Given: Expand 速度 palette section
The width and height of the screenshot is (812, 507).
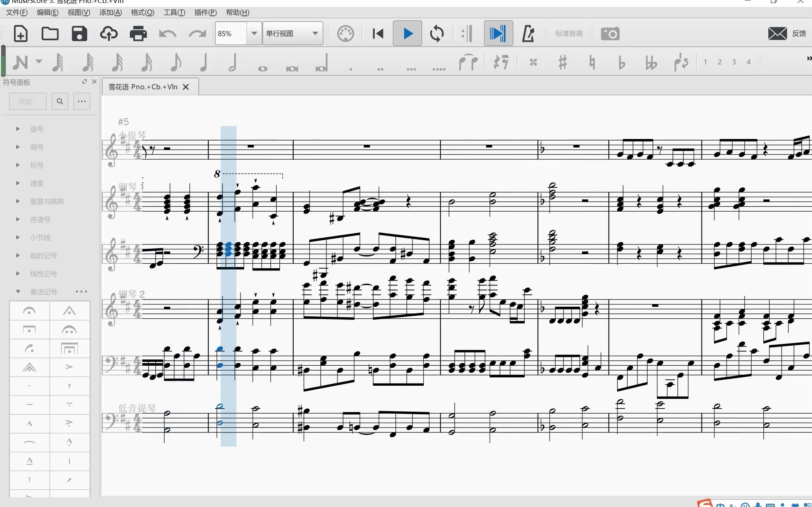Looking at the screenshot, I should pos(18,183).
